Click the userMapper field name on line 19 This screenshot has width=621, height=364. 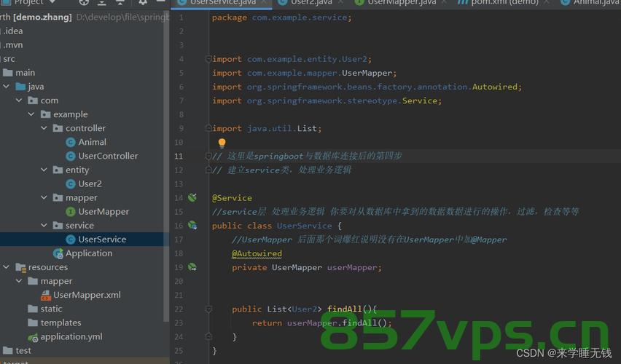352,267
